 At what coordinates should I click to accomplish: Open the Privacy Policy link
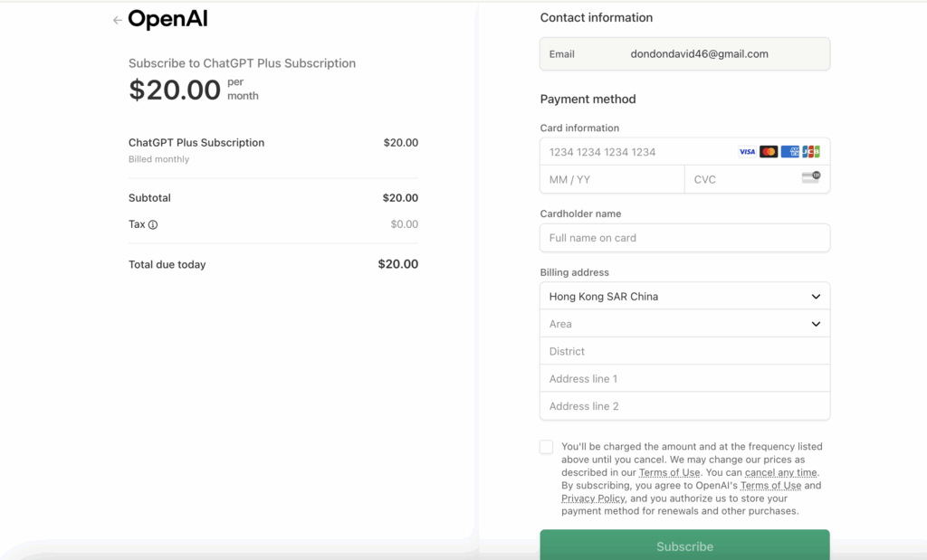pos(593,498)
